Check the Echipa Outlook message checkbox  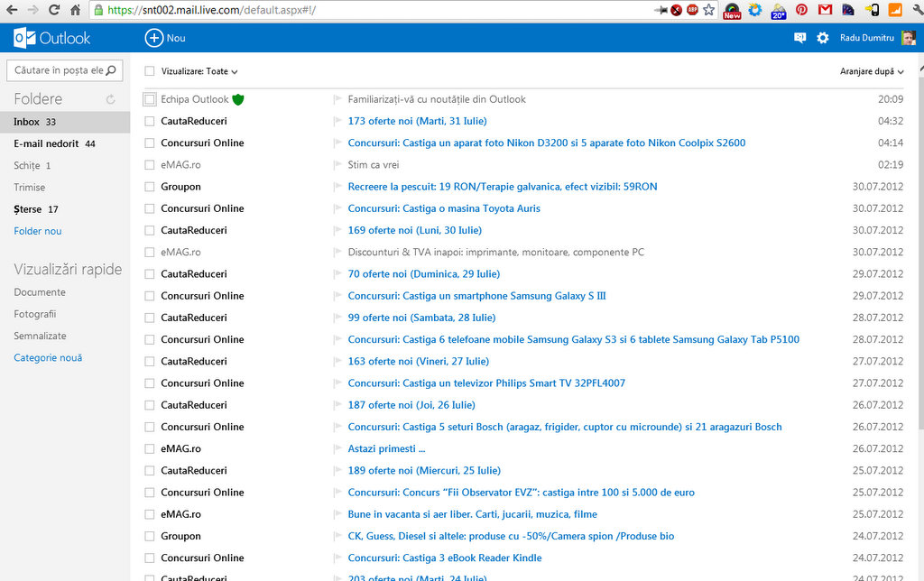click(x=150, y=99)
